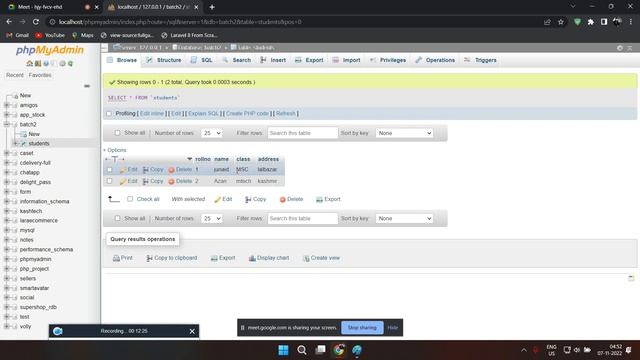Viewport: 640px width, 360px height.
Task: Click Print in Query results operations
Action: [x=123, y=258]
